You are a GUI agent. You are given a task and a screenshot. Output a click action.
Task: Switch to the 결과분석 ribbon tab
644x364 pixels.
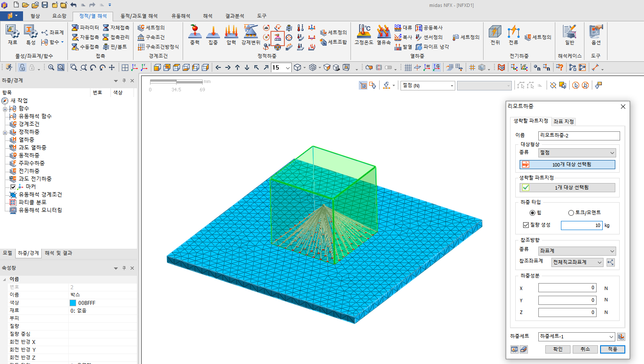click(234, 16)
